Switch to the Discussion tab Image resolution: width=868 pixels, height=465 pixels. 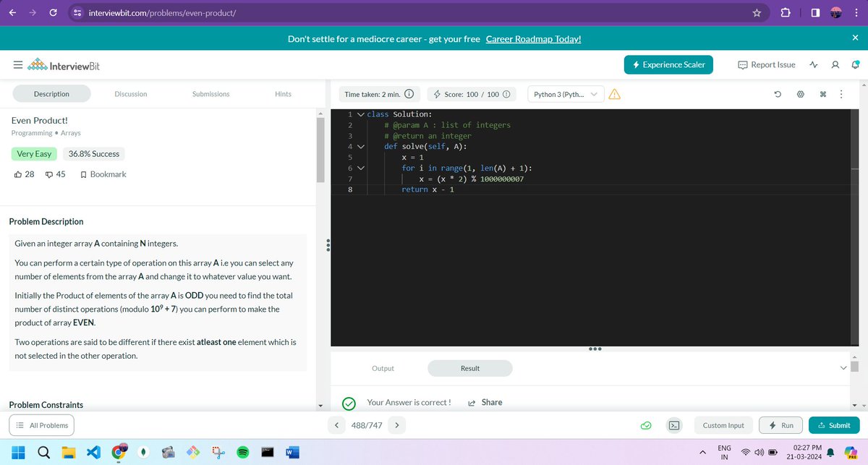[x=131, y=94]
